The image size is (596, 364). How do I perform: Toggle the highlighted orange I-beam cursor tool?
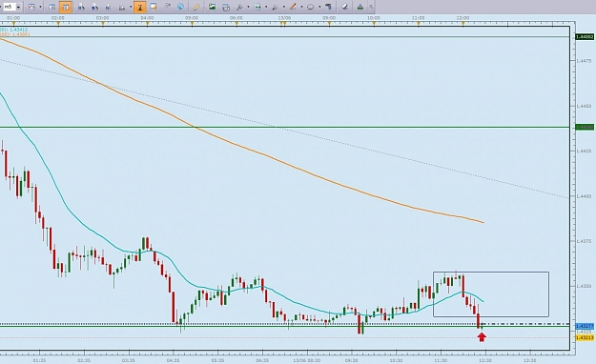click(x=140, y=7)
